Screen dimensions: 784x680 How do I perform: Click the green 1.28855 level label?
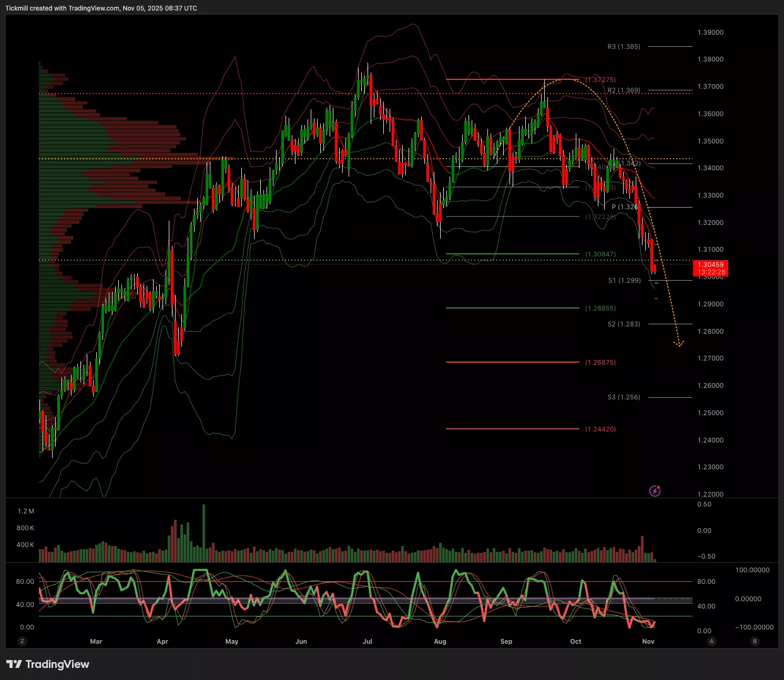coord(600,308)
